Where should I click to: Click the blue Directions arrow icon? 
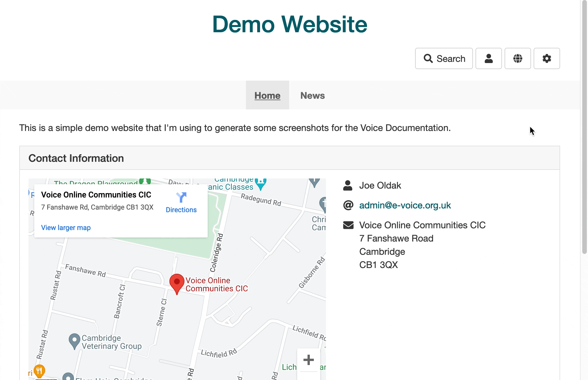click(x=181, y=198)
